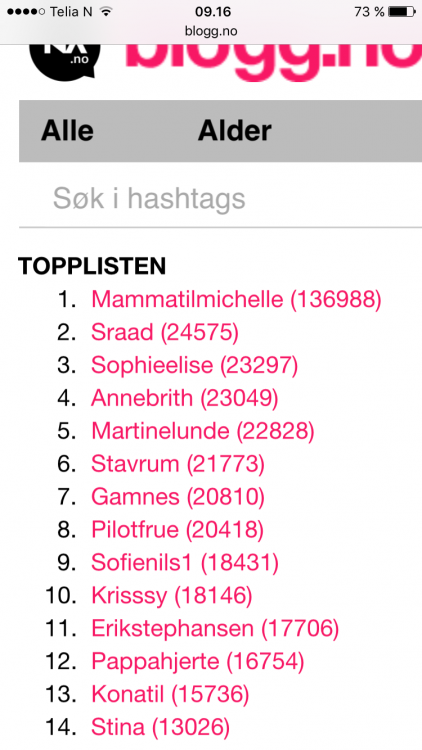The height and width of the screenshot is (750, 422).
Task: Tap the black .no speech bubble logo
Action: [x=65, y=62]
